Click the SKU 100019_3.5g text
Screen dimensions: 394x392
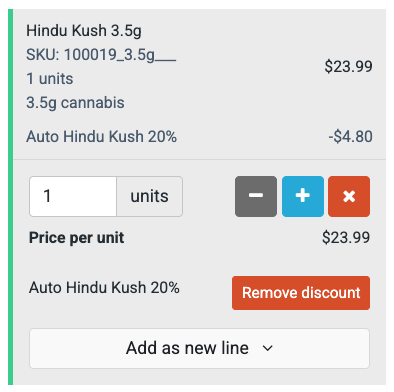(101, 55)
